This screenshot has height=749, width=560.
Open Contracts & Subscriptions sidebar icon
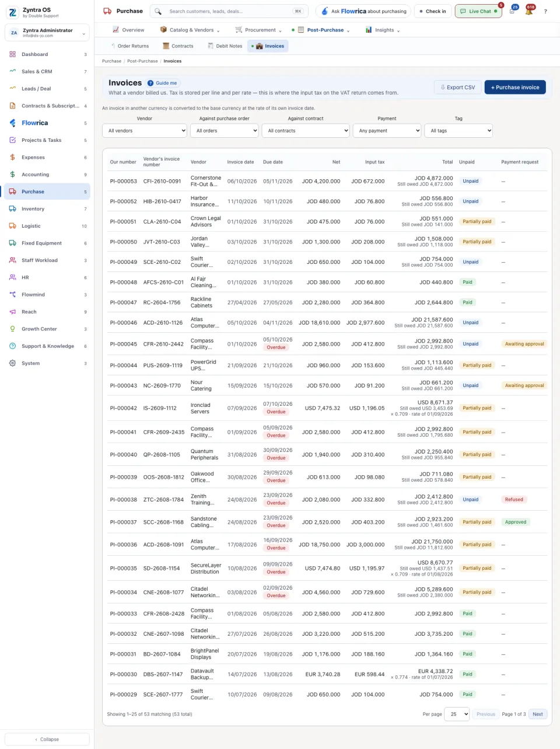(12, 106)
